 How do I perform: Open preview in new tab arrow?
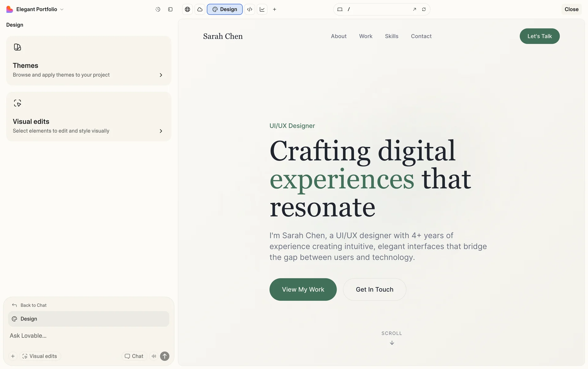[x=414, y=9]
